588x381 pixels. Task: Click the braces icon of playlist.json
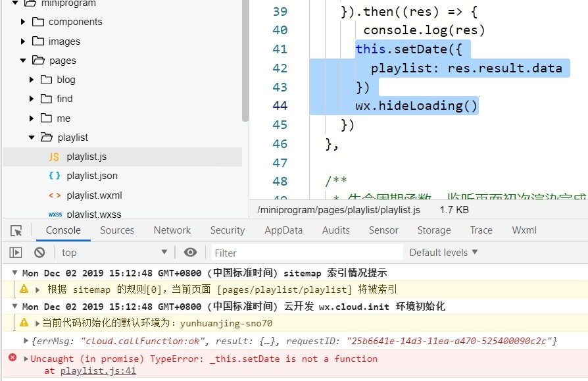point(55,176)
